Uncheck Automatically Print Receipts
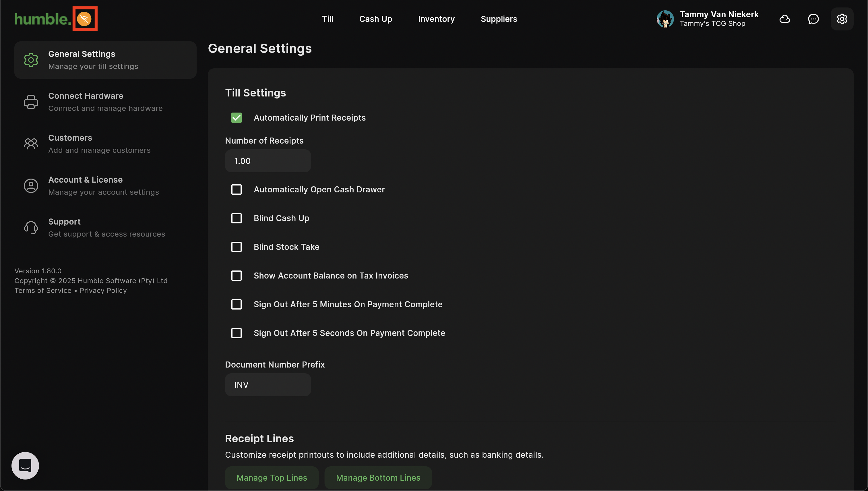This screenshot has height=491, width=868. point(236,118)
